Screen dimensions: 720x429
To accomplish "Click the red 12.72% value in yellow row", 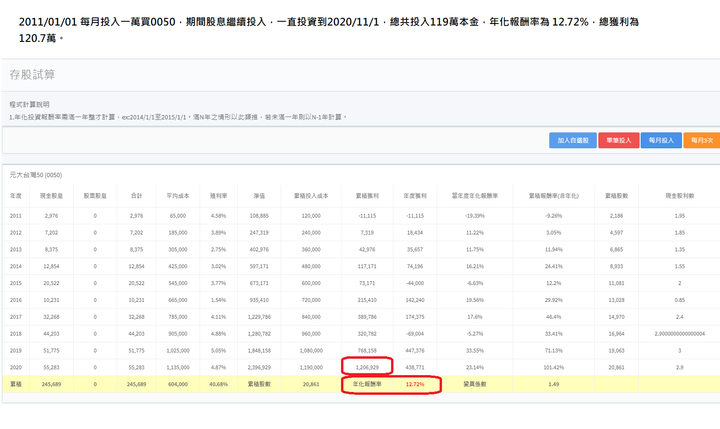I will pos(415,384).
